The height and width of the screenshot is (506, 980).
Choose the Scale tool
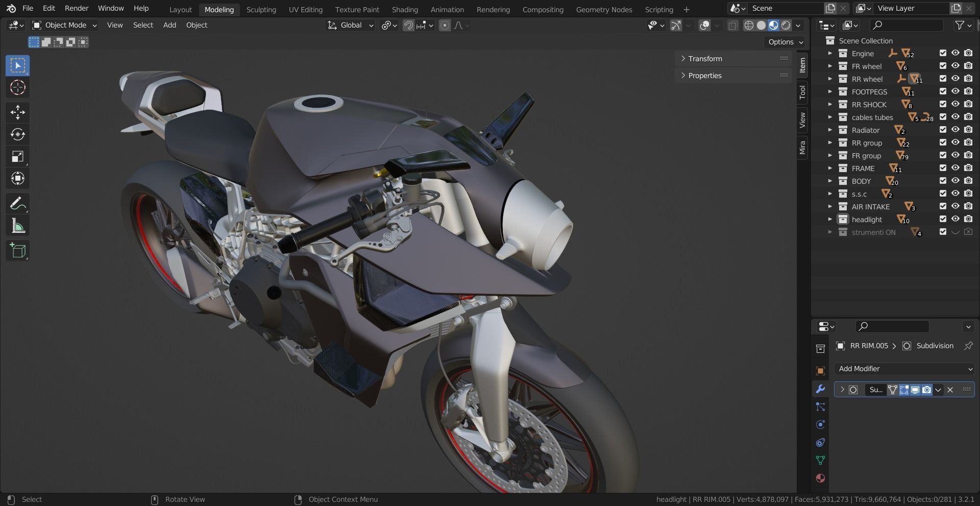(x=18, y=156)
